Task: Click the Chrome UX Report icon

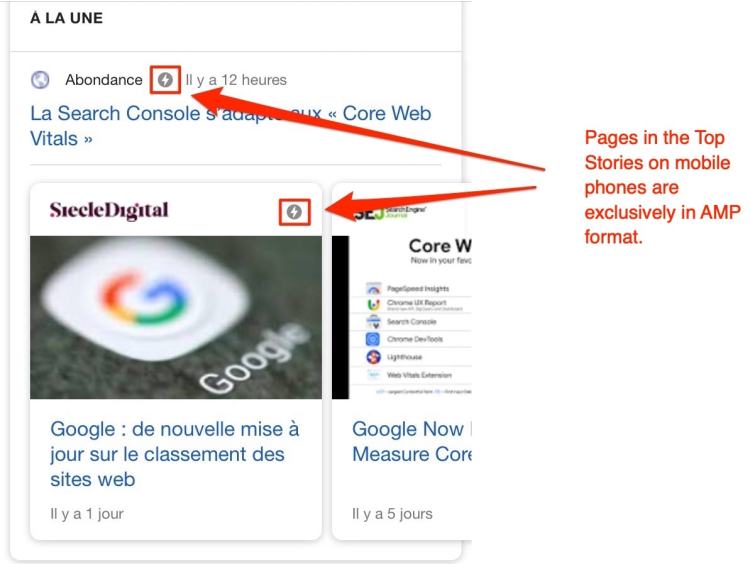Action: click(373, 305)
